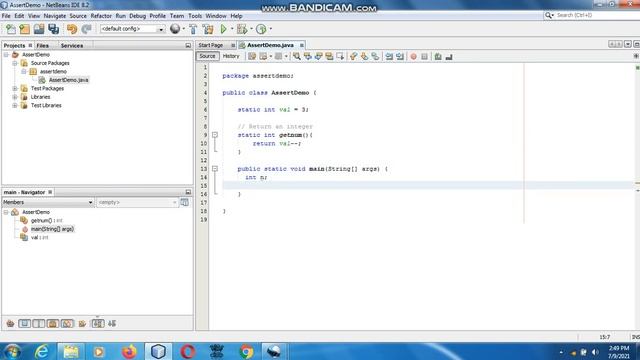The width and height of the screenshot is (640, 360).
Task: Toggle Rectangular Selection in editor toolbar
Action: (x=340, y=57)
